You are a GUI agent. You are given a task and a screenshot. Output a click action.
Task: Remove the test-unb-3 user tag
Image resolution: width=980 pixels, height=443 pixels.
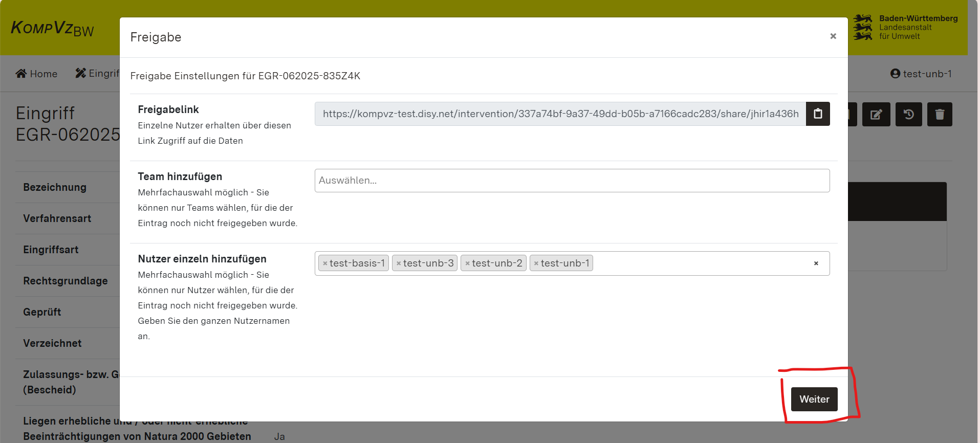[399, 263]
